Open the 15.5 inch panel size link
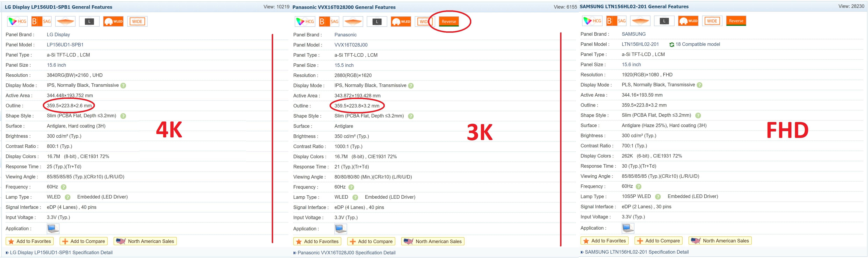The height and width of the screenshot is (258, 868). [344, 65]
